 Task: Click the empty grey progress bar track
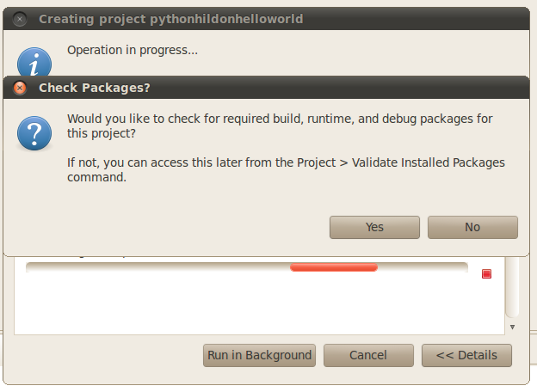157,267
